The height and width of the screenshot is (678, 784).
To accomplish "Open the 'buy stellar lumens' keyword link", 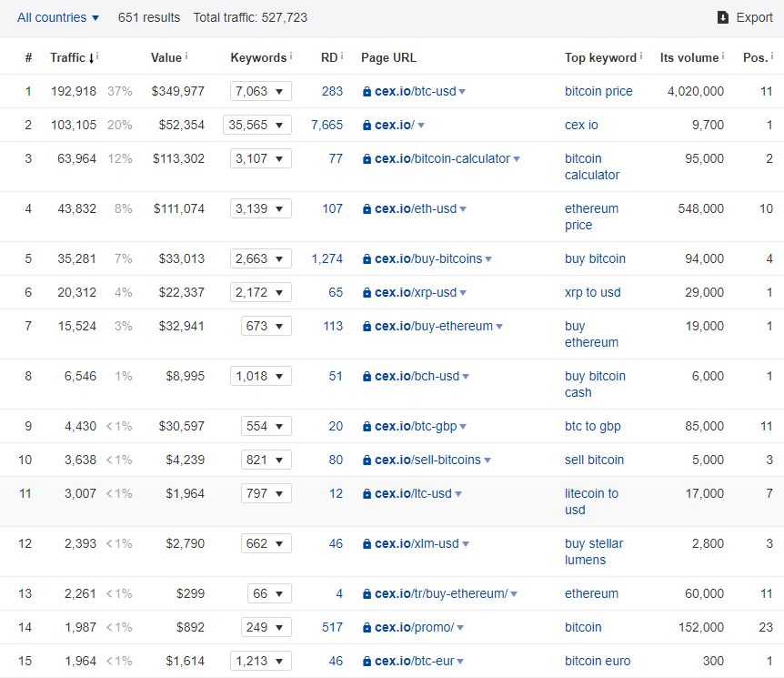I will click(x=594, y=552).
